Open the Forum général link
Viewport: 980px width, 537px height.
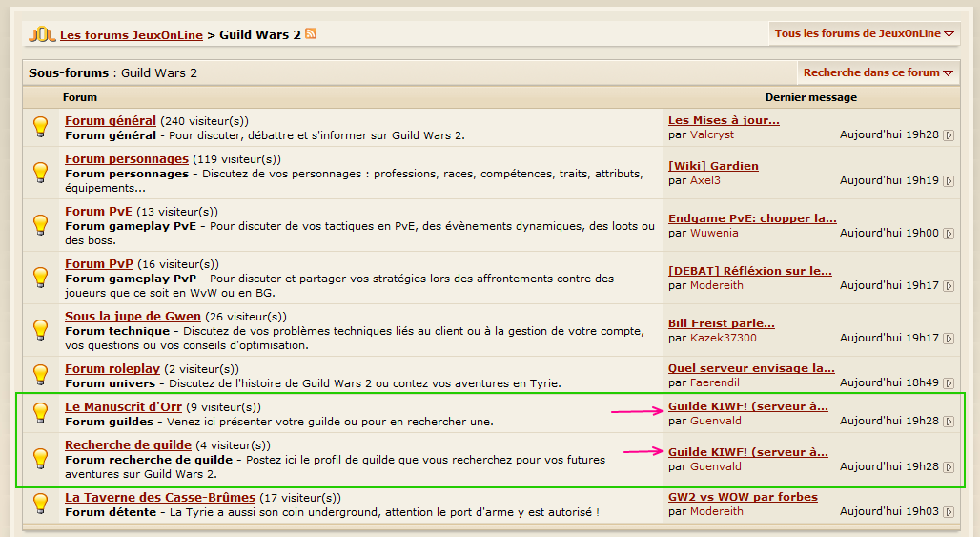point(111,120)
